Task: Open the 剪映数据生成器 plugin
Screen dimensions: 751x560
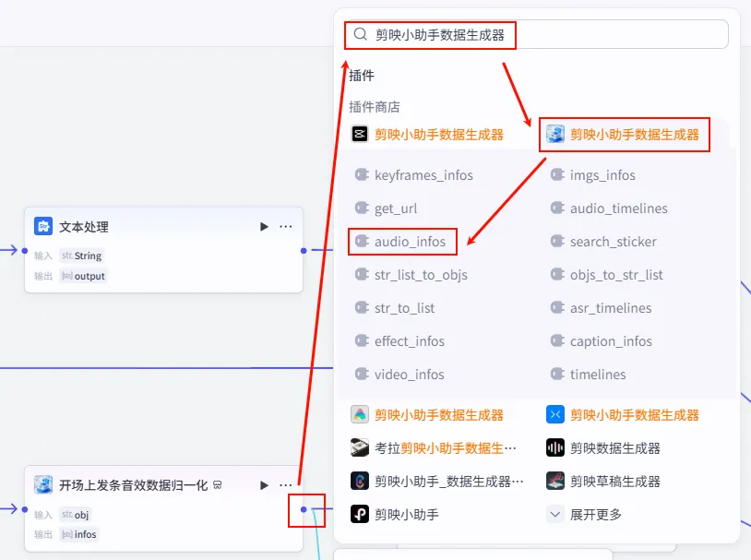Action: point(603,447)
